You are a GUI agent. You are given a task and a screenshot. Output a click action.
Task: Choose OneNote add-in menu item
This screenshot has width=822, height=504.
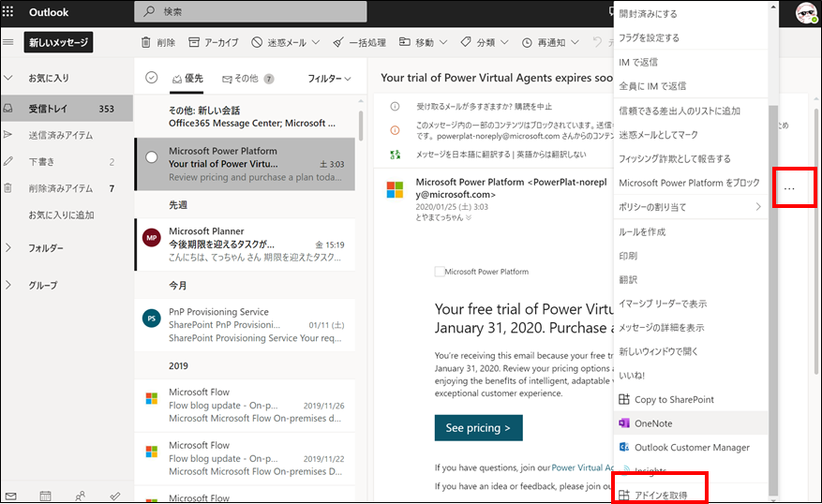pos(691,423)
